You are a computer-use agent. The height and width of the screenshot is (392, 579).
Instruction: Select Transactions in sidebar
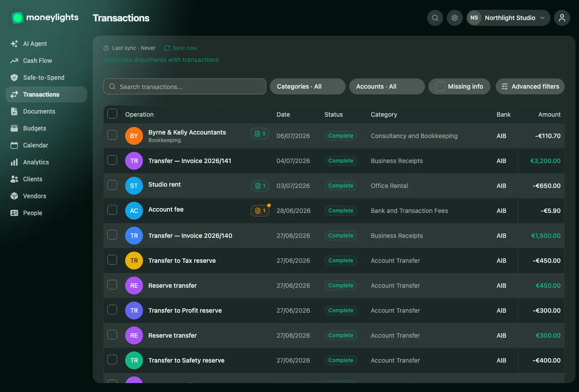pos(46,94)
